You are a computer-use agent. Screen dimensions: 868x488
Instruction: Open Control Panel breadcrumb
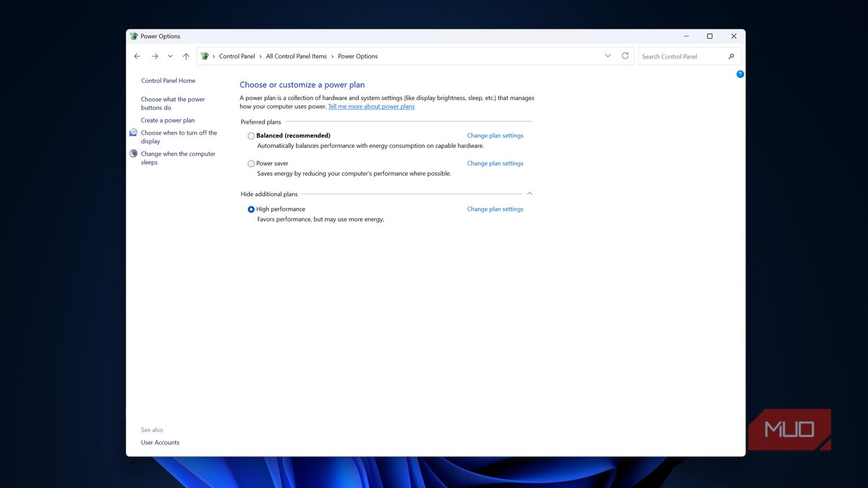(x=237, y=56)
